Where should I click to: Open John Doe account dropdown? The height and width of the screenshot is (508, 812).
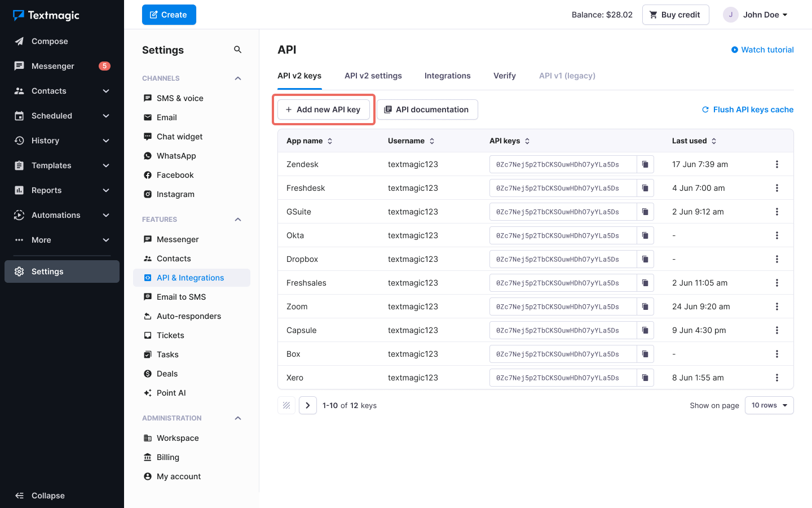756,15
